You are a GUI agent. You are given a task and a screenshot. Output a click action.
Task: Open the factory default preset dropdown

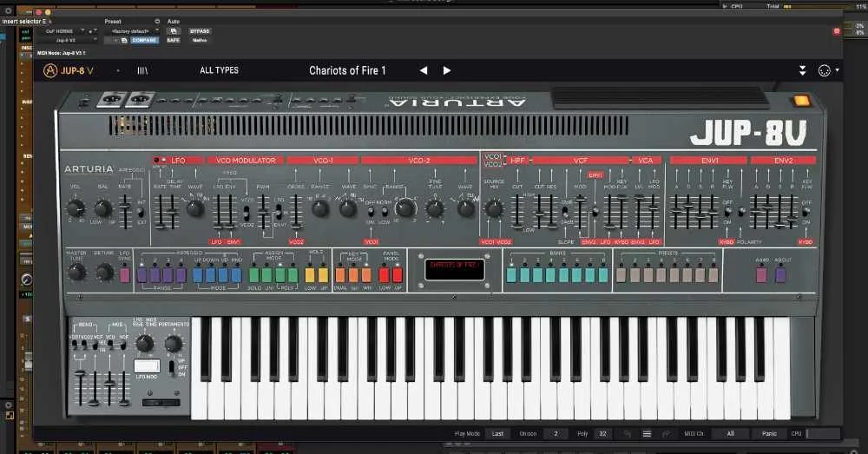[134, 31]
